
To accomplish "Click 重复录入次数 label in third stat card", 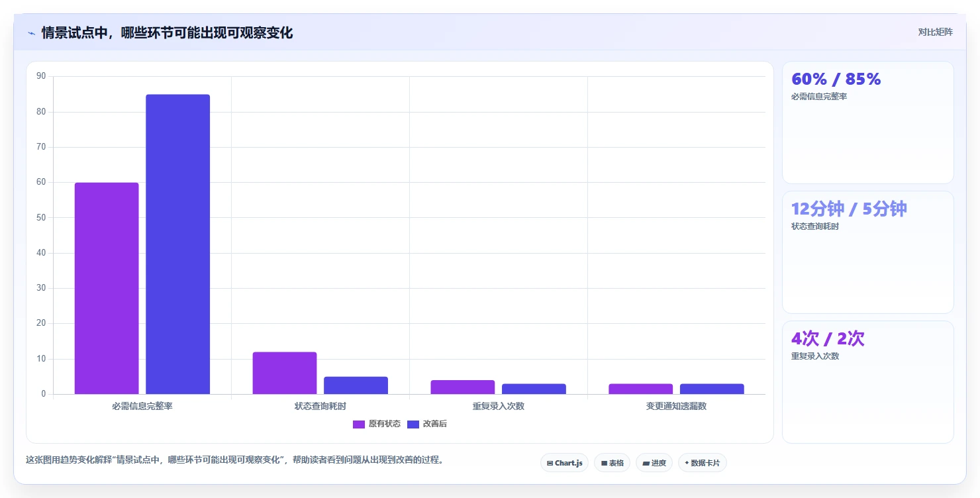I will point(815,356).
